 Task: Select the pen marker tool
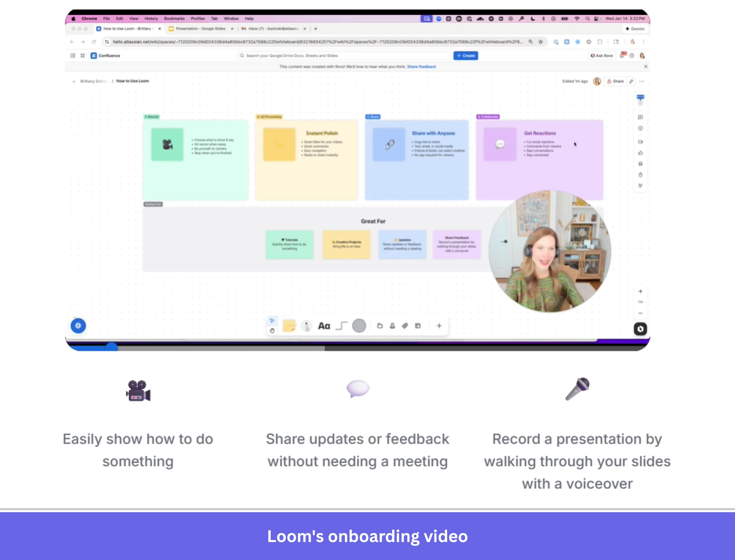pos(306,326)
